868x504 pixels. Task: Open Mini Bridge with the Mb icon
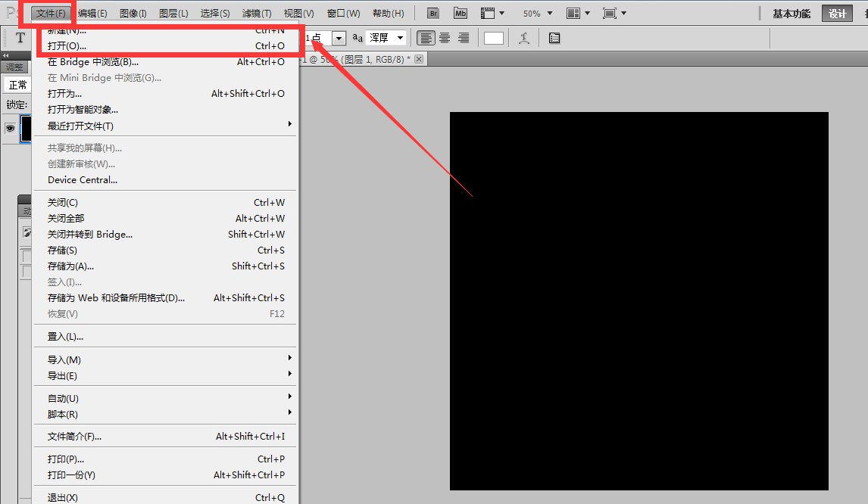pyautogui.click(x=460, y=14)
